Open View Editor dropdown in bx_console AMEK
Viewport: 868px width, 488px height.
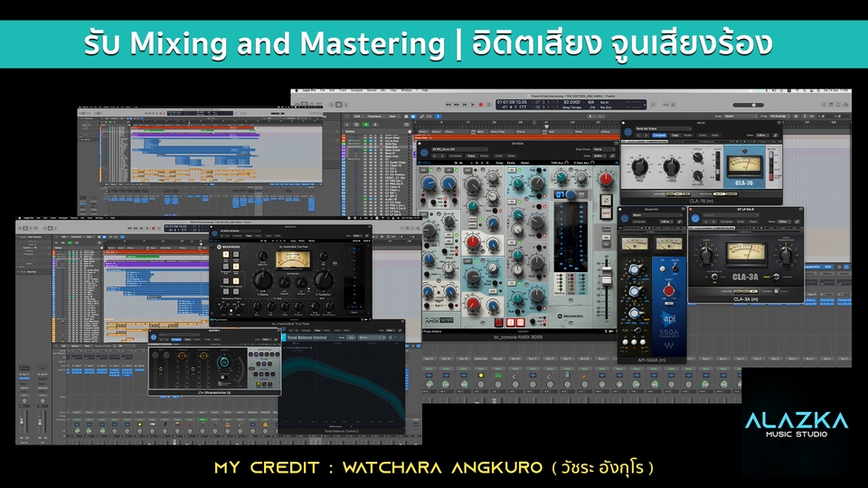599,156
